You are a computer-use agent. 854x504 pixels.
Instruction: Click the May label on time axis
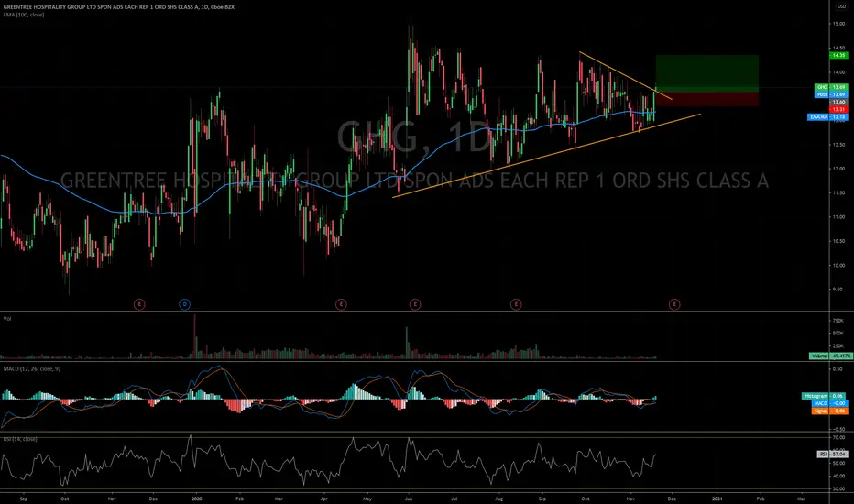[x=367, y=499]
